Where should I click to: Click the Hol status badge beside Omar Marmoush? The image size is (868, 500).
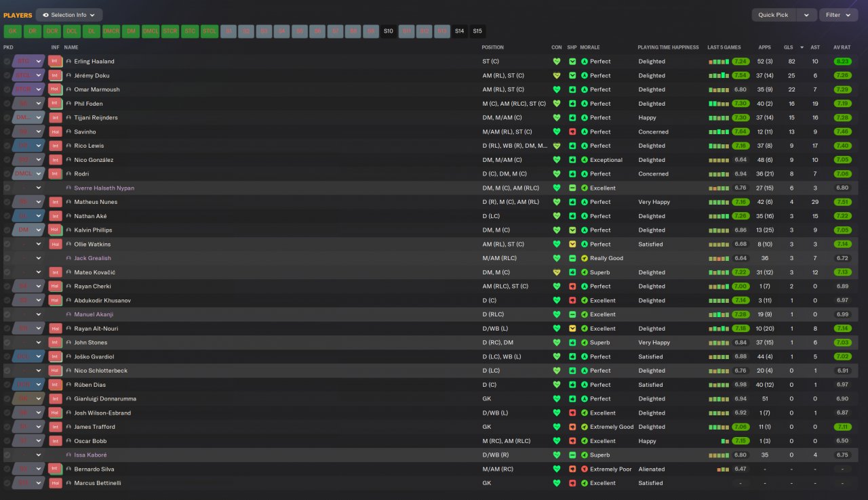pos(56,89)
